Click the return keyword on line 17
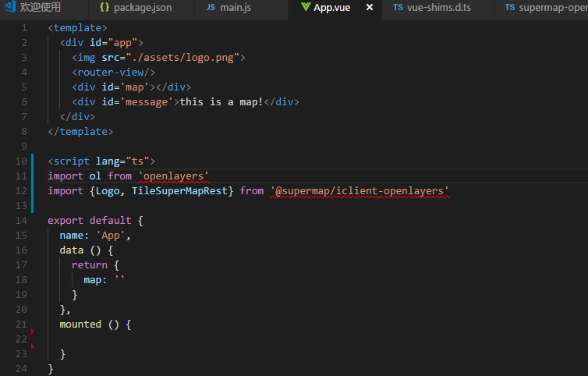 [89, 265]
